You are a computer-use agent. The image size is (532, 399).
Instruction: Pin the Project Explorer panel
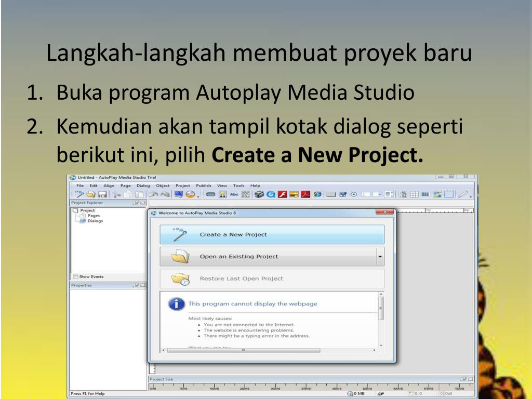point(136,203)
